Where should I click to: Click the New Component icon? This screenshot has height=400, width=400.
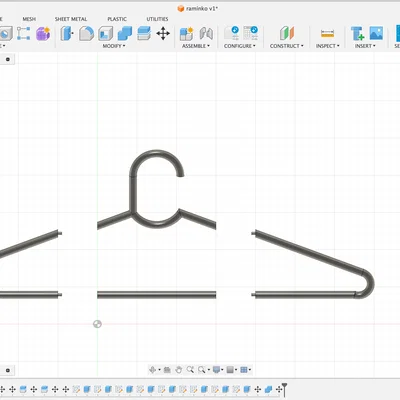(186, 34)
